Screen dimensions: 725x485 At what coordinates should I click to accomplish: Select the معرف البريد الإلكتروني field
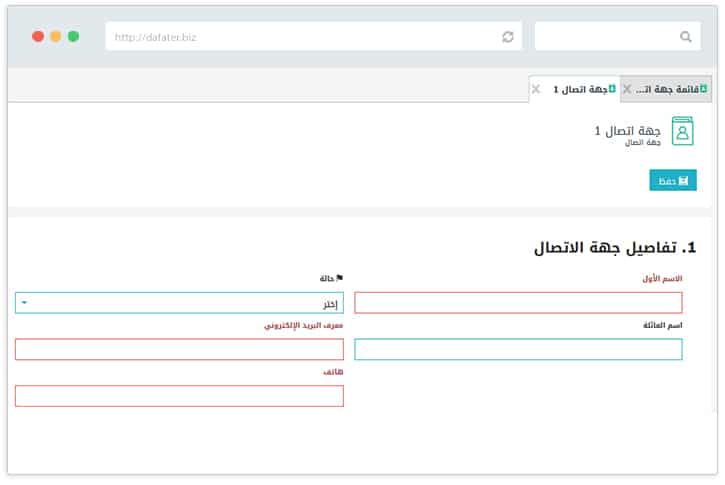coord(179,349)
